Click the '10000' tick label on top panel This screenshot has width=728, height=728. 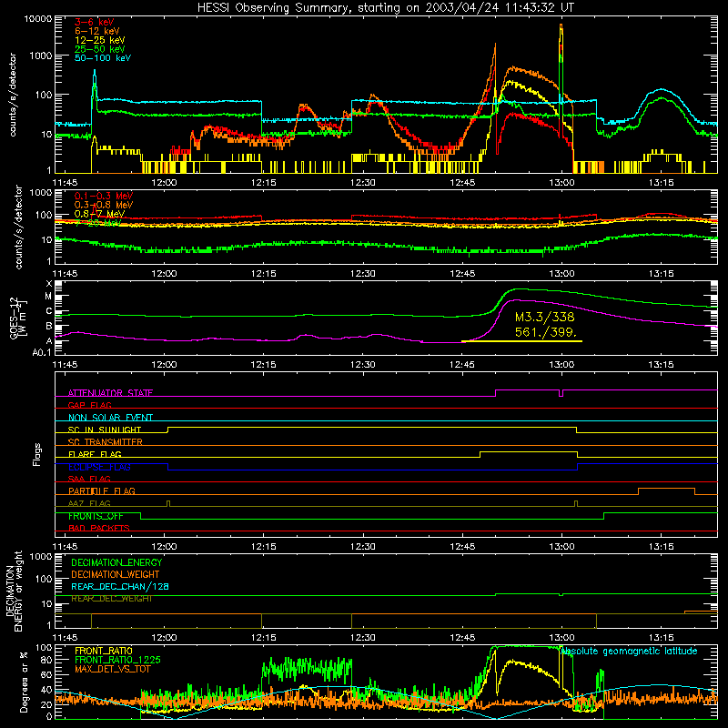click(x=38, y=19)
